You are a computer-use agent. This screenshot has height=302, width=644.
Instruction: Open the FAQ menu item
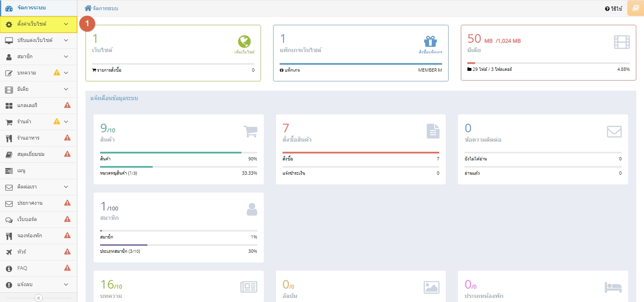(x=39, y=268)
